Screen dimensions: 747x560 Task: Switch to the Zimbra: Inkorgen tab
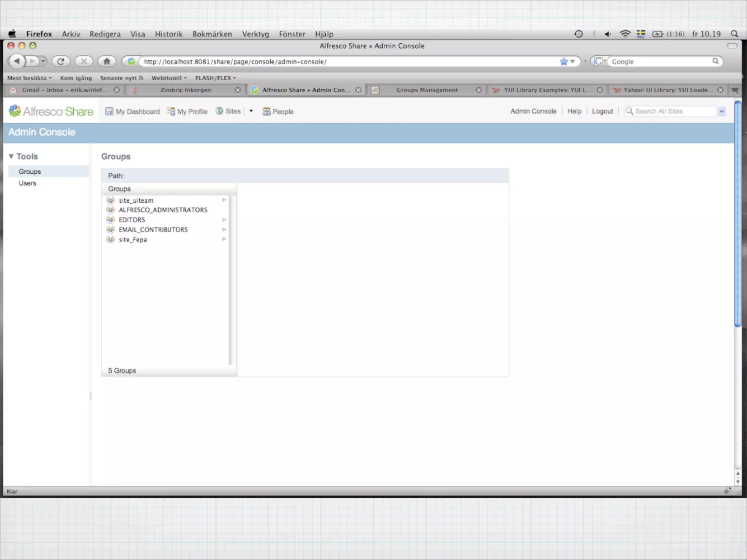pos(185,90)
